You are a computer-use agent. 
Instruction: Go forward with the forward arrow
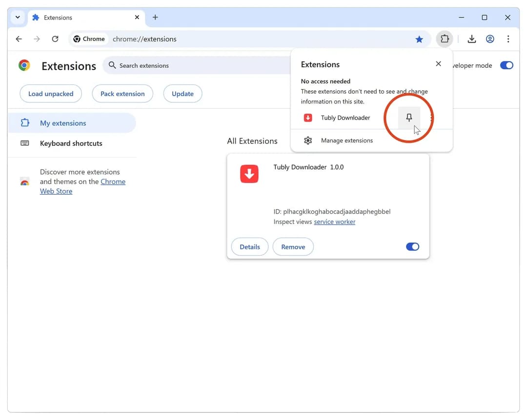click(x=37, y=39)
